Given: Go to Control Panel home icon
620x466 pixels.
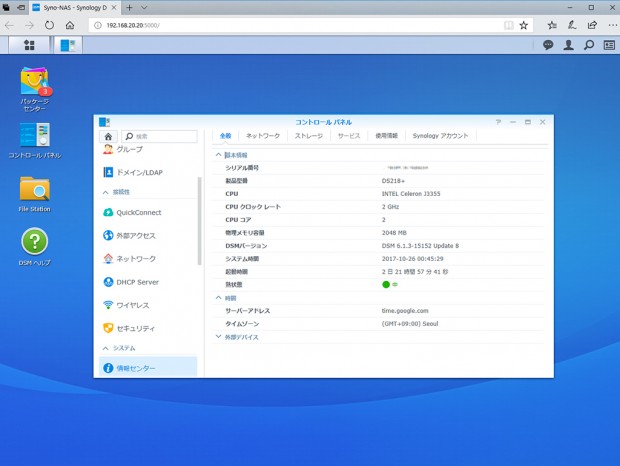Looking at the screenshot, I should [x=109, y=136].
